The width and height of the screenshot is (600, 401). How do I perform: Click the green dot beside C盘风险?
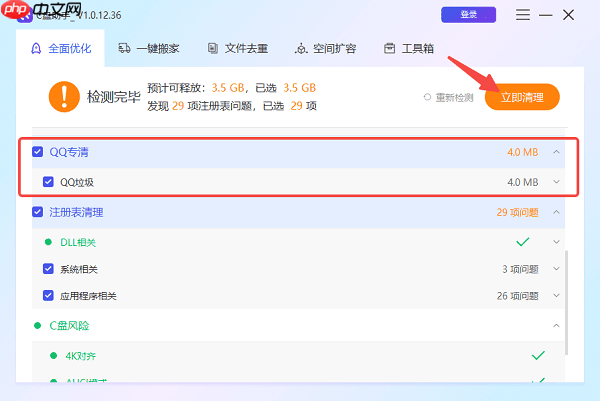coord(38,326)
